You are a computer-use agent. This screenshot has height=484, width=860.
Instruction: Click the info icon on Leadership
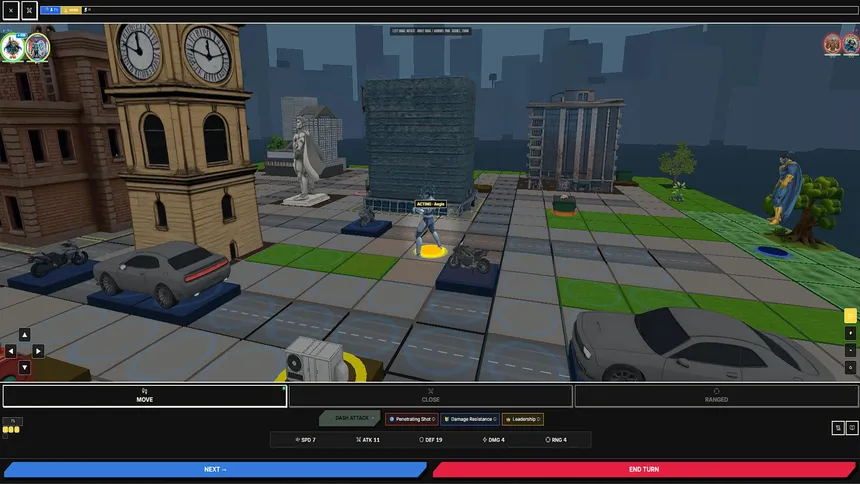pos(539,419)
